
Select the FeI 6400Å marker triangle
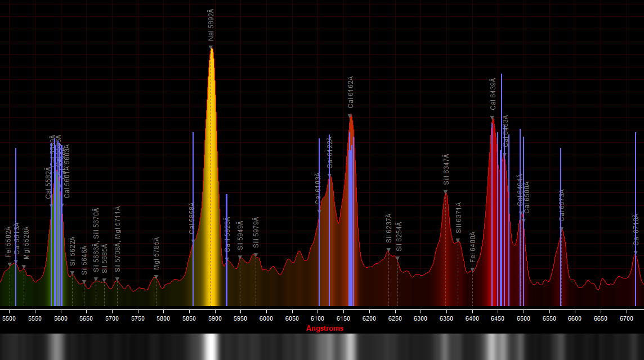(x=472, y=270)
